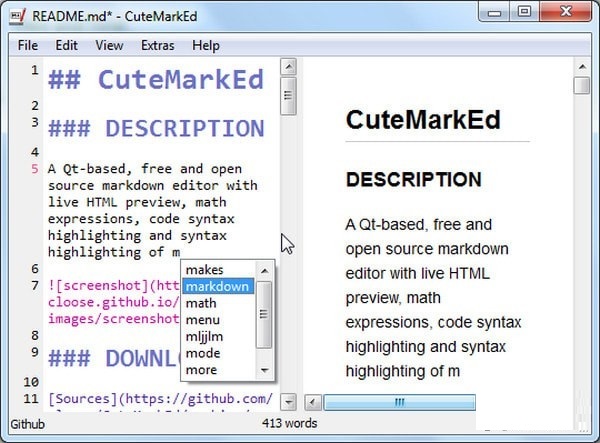600x443 pixels.
Task: Click the autocomplete popup scrollbar thumb
Action: 264,314
